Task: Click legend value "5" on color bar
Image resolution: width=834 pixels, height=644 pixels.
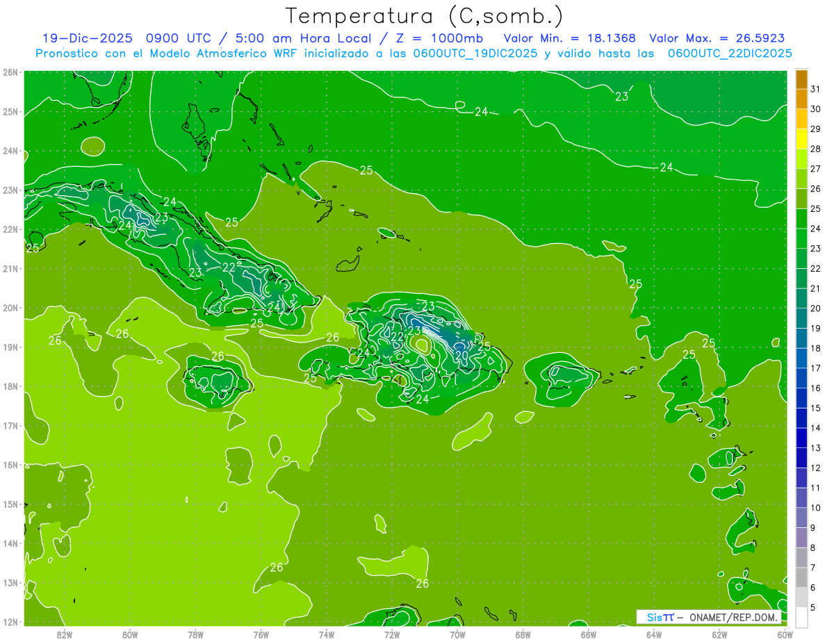Action: pos(813,607)
